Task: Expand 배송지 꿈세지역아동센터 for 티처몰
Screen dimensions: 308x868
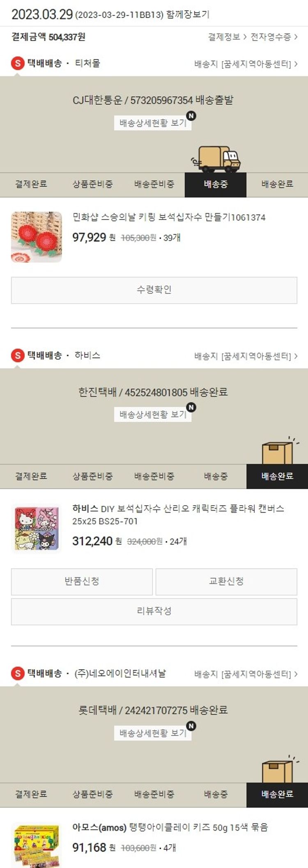Action: (x=246, y=64)
